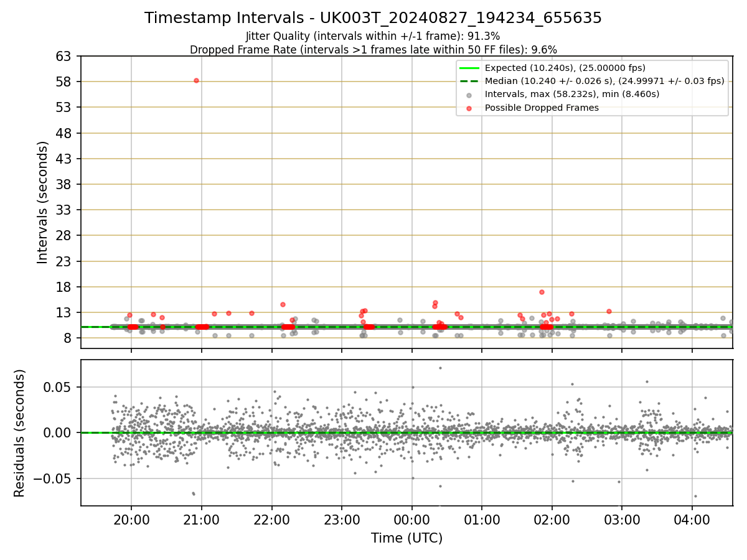
Task: Click the plot title 'Timestamp Intervals - UK003T_20240827_194234_655635'
Action: coord(373,18)
